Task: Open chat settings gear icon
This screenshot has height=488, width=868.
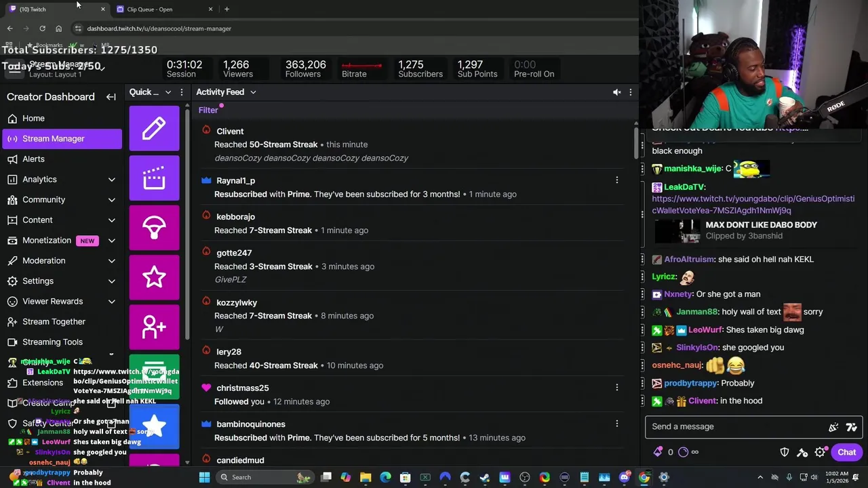Action: tap(820, 452)
